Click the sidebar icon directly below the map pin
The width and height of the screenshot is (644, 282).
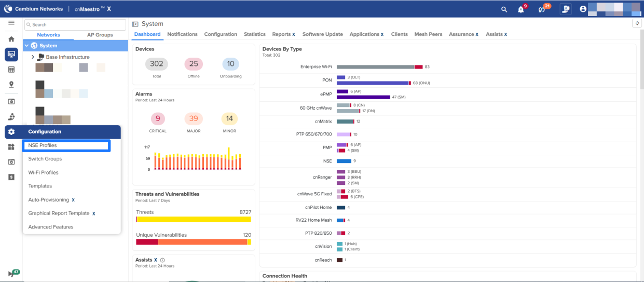(x=11, y=101)
